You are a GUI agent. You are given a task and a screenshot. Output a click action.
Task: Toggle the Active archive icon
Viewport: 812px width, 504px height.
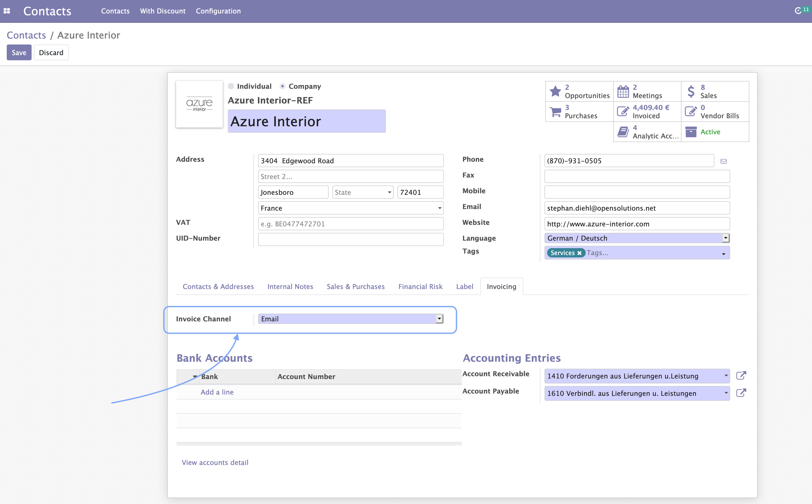pyautogui.click(x=691, y=132)
